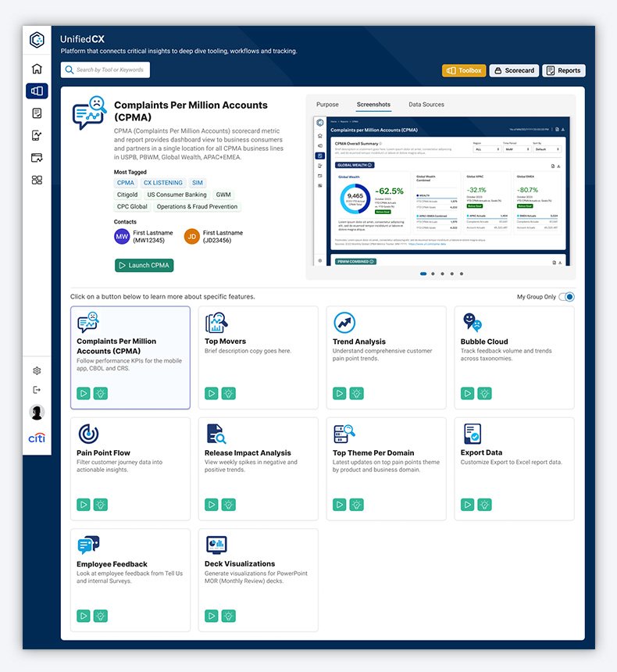Viewport: 617px width, 672px height.
Task: Open the Employee Feedback card title
Action: [112, 564]
